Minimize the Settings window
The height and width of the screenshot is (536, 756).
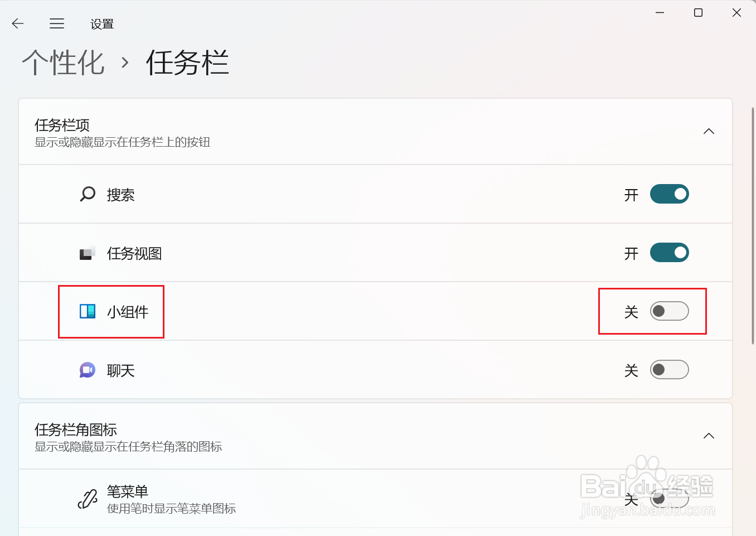(660, 12)
